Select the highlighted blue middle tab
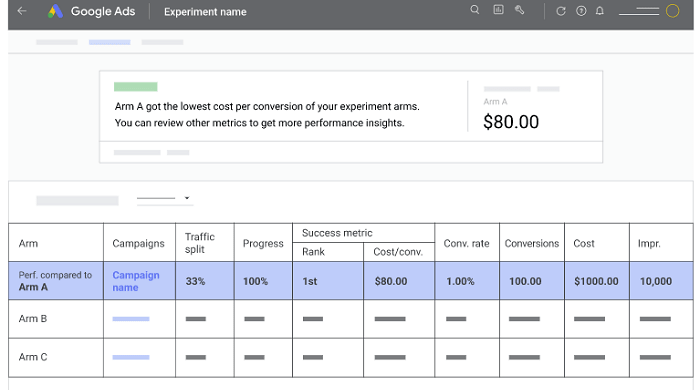700x390 pixels. [x=109, y=42]
